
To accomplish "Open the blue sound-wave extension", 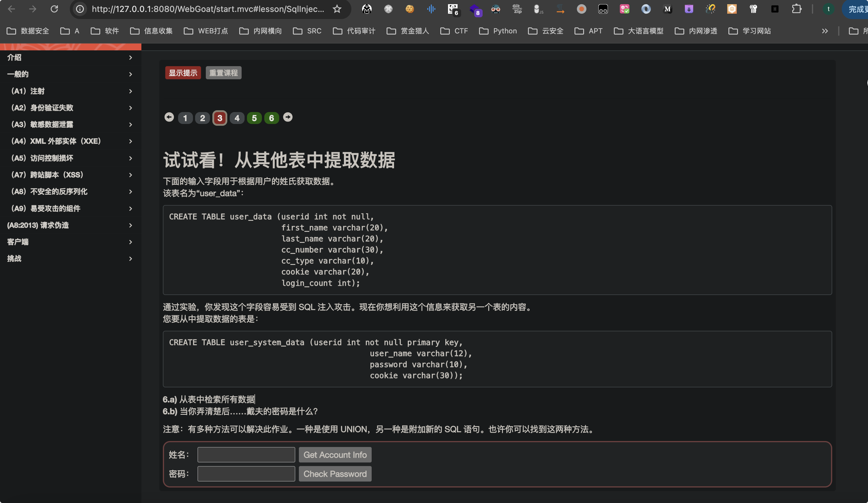I will [431, 9].
